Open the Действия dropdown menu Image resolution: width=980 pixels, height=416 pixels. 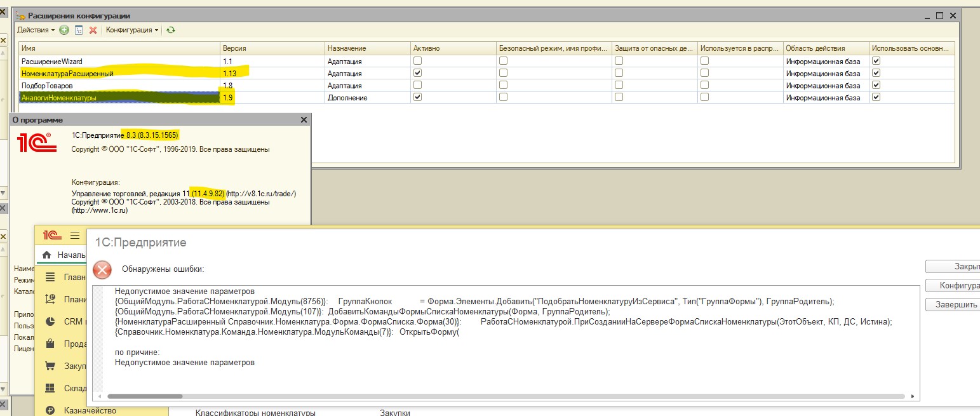(x=36, y=30)
